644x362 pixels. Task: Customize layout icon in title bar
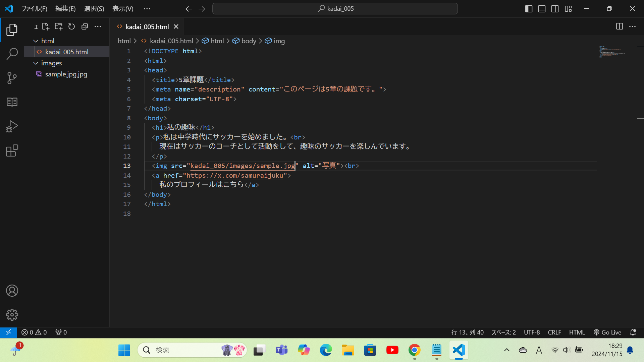click(x=568, y=9)
